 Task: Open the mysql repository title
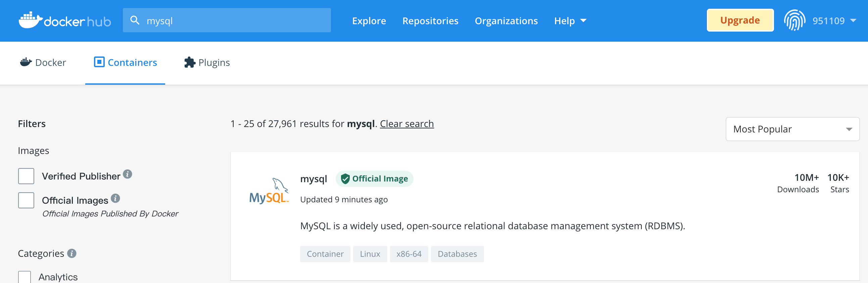[314, 179]
